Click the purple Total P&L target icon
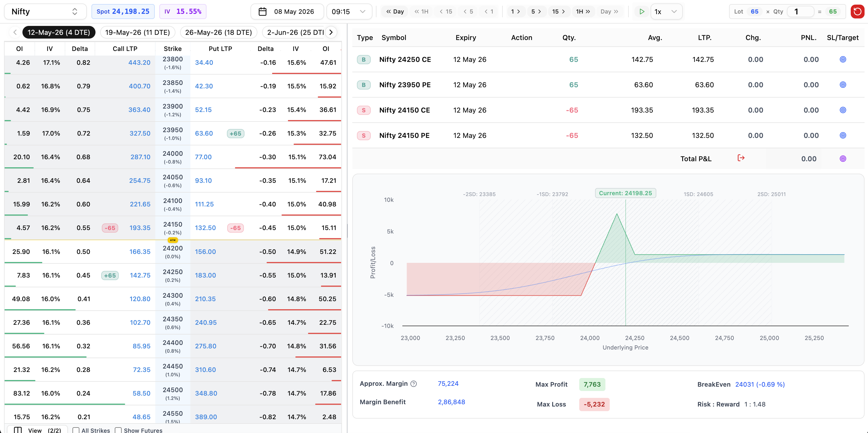Screen dimensions: 868x433 click(x=843, y=159)
